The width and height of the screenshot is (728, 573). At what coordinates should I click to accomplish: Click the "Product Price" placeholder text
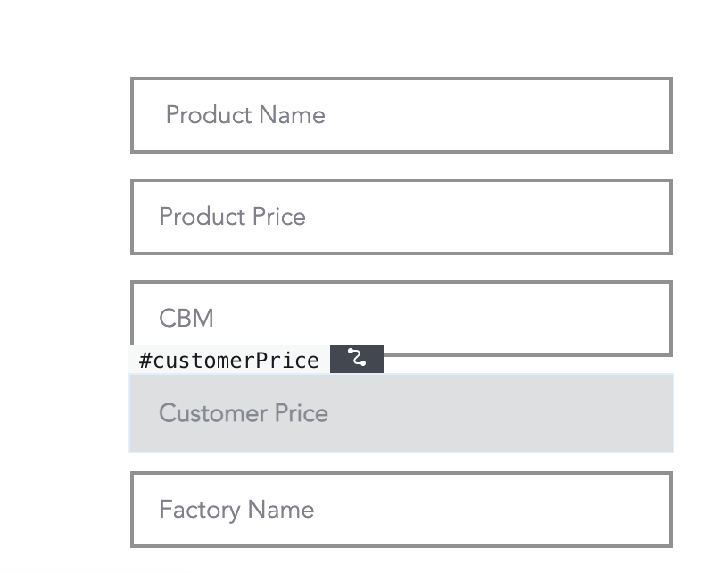click(232, 217)
